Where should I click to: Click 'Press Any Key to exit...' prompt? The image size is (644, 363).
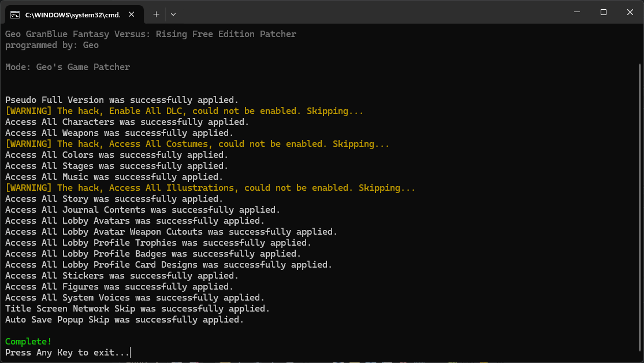click(68, 353)
